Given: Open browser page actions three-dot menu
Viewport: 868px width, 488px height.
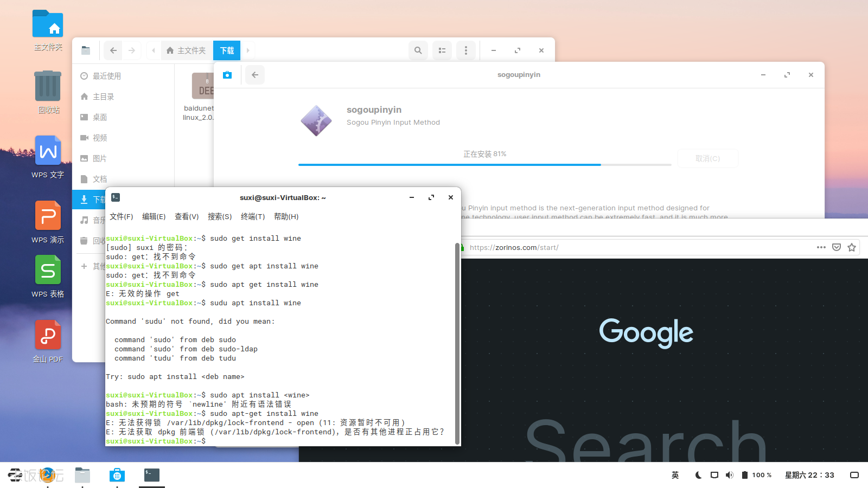Looking at the screenshot, I should pos(821,247).
